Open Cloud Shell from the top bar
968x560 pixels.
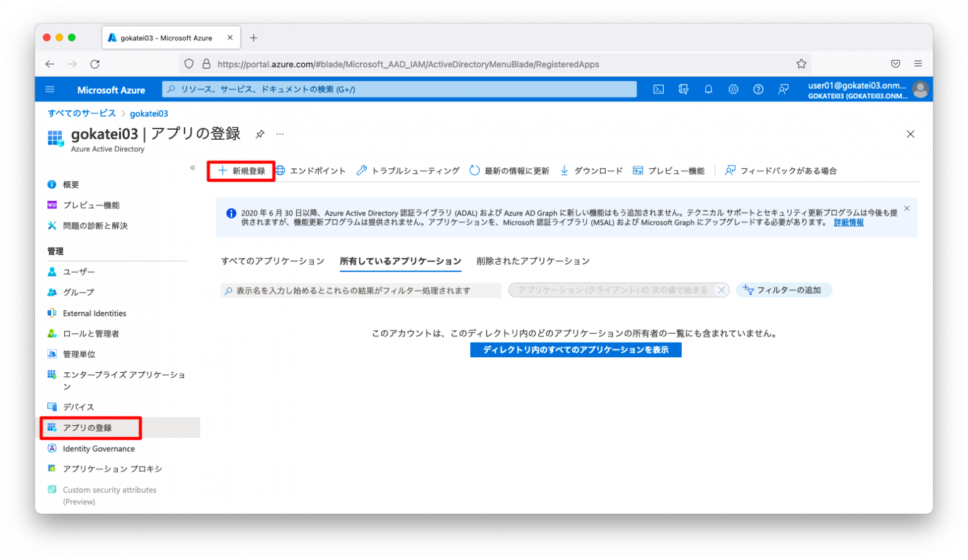[x=658, y=89]
